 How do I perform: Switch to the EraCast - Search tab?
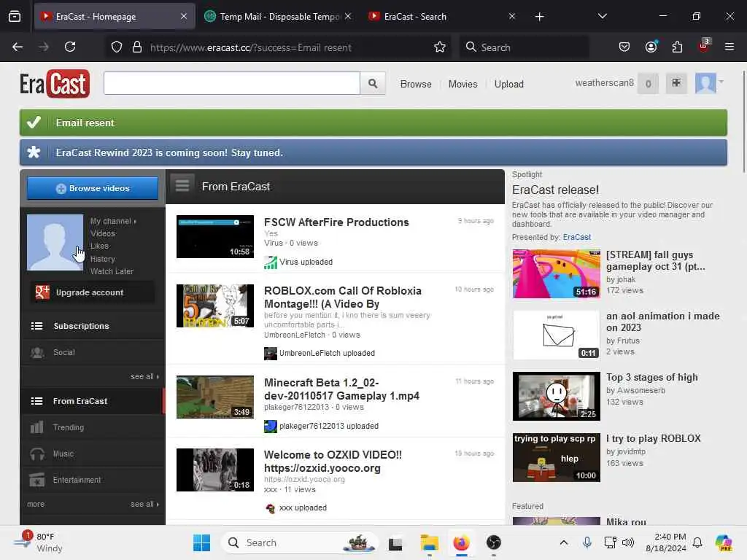(441, 17)
